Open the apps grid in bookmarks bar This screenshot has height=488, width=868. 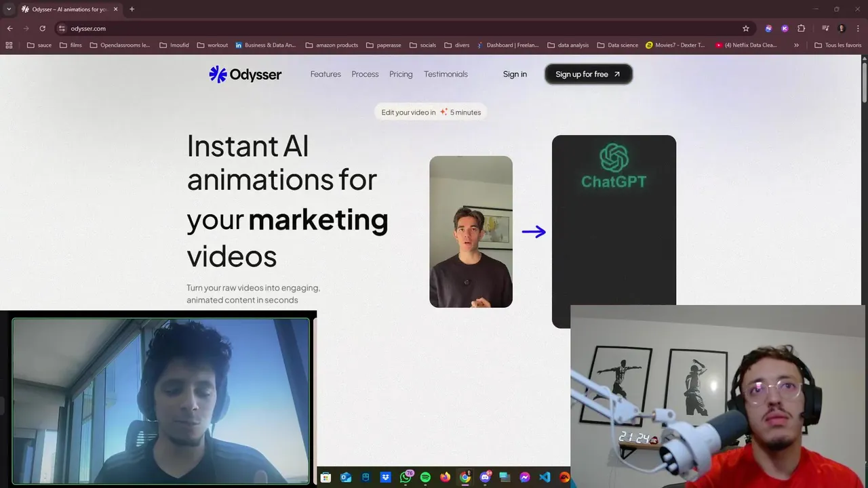[9, 45]
